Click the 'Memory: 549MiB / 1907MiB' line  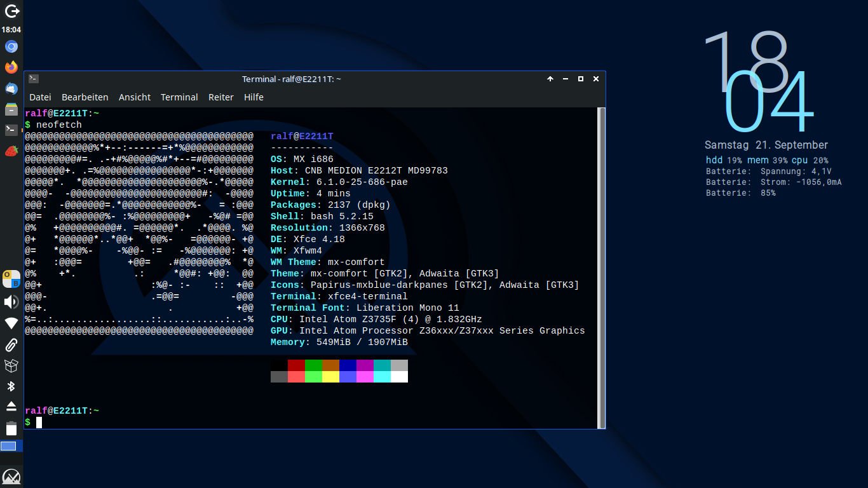[339, 342]
